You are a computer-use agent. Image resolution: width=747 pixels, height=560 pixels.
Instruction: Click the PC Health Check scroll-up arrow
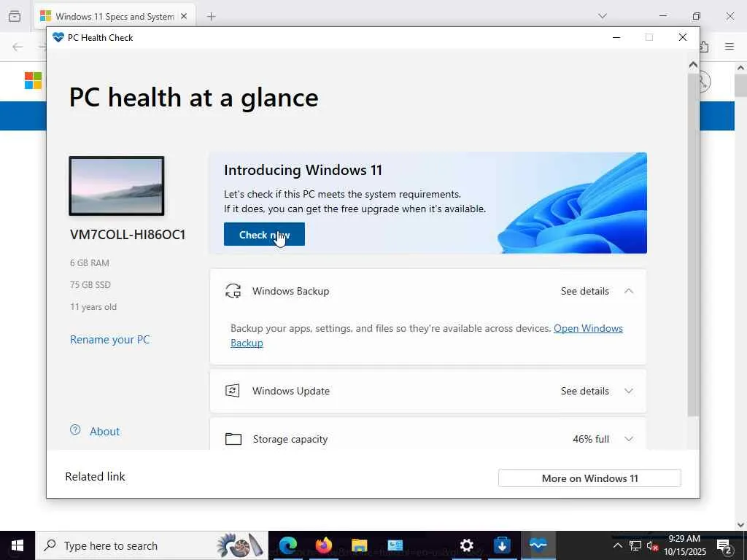coord(693,64)
